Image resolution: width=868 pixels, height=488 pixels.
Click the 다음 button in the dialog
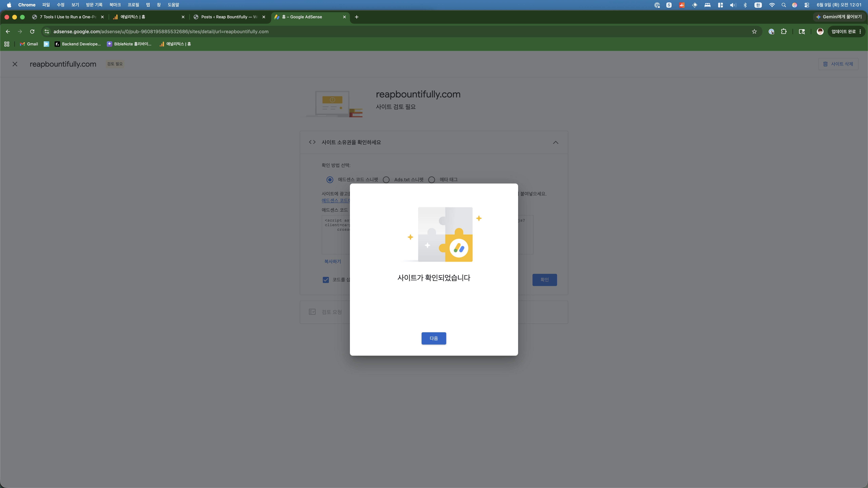(434, 338)
